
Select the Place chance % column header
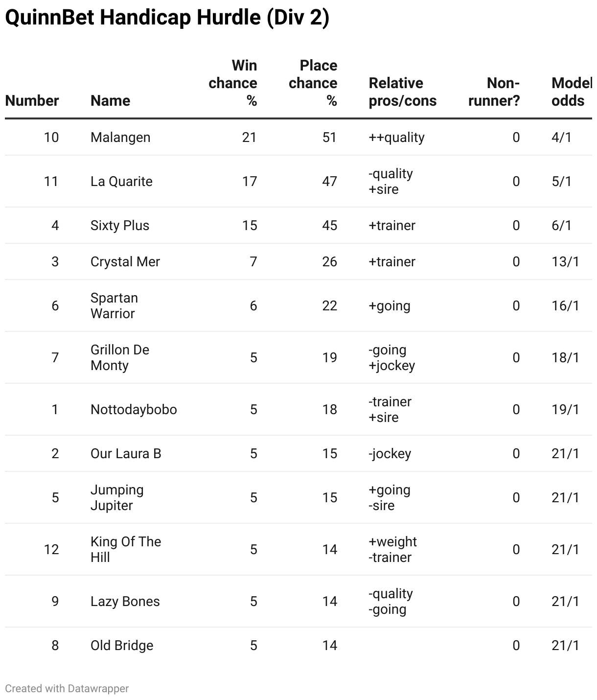[313, 83]
